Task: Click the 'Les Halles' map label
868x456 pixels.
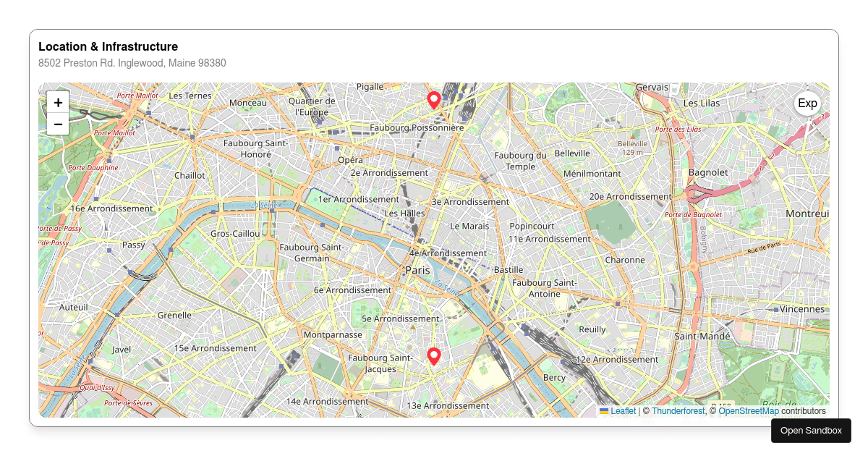Action: click(x=405, y=214)
